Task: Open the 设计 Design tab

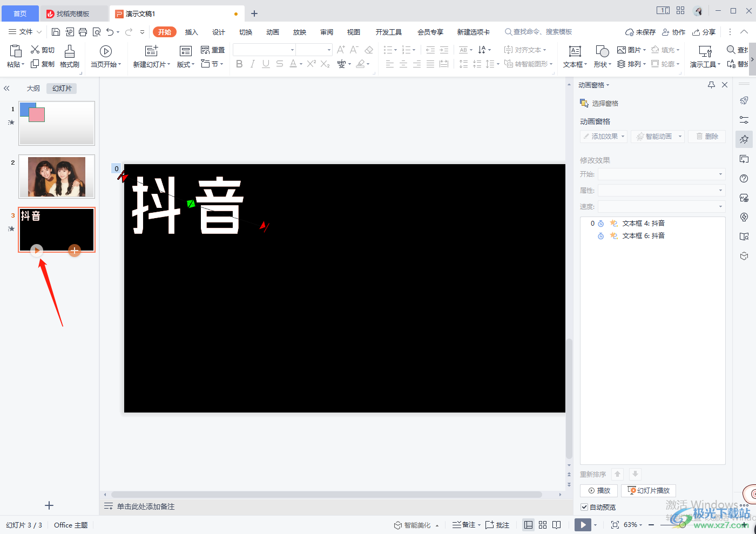Action: pyautogui.click(x=219, y=32)
